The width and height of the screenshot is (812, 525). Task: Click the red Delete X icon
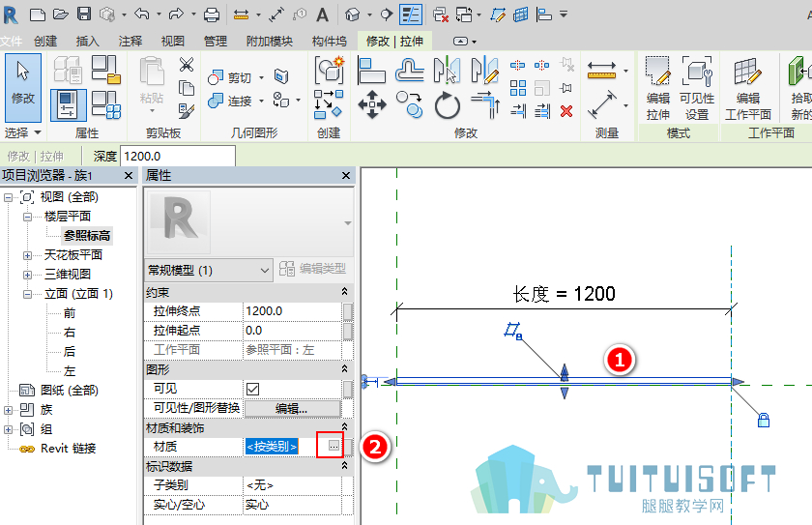coord(566,111)
